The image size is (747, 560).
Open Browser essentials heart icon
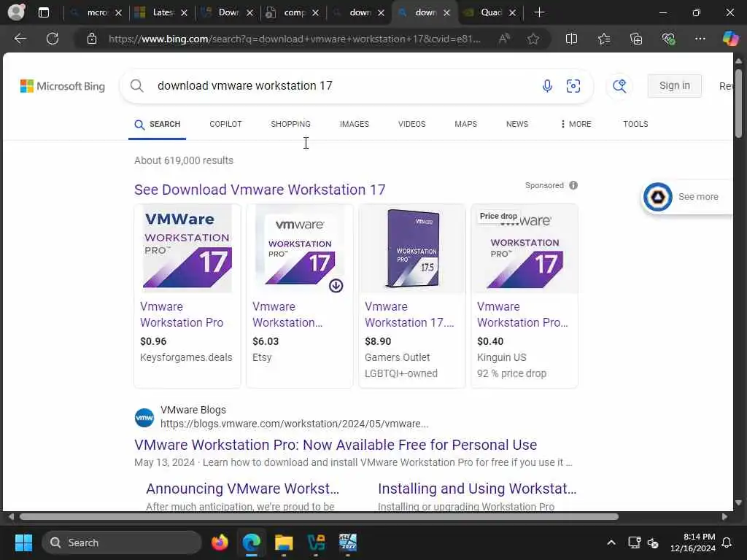[668, 39]
